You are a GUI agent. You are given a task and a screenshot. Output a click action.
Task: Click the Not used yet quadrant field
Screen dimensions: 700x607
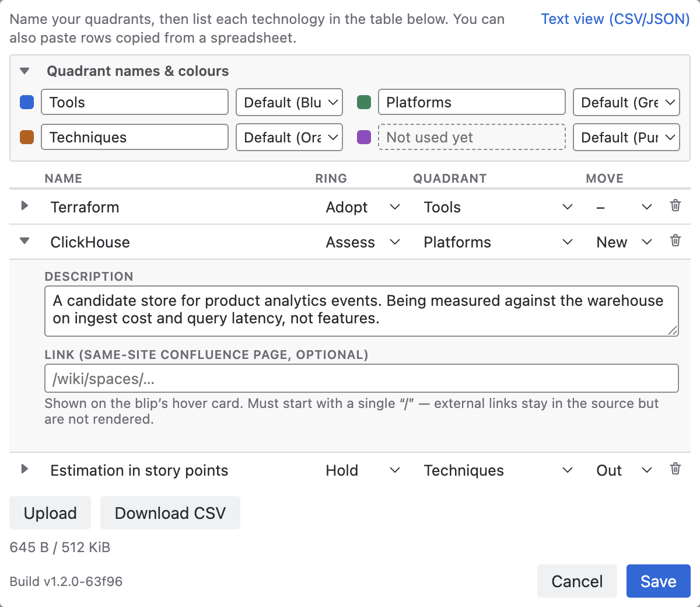[472, 137]
